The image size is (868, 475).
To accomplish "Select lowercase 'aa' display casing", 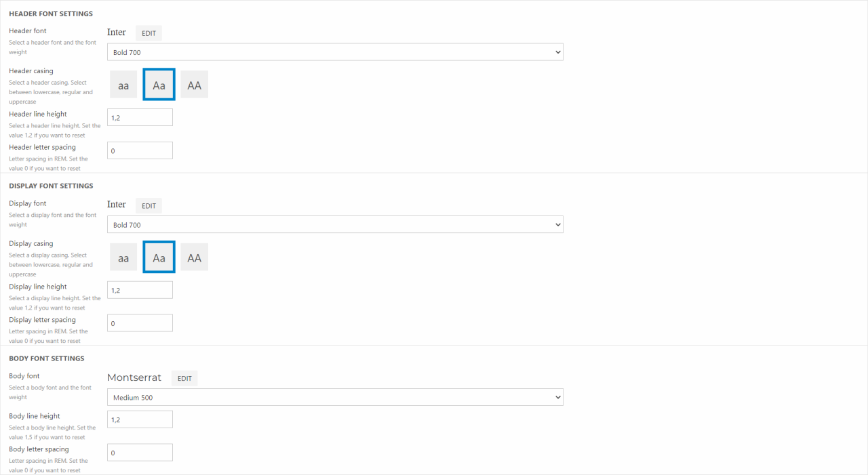I will [x=123, y=258].
